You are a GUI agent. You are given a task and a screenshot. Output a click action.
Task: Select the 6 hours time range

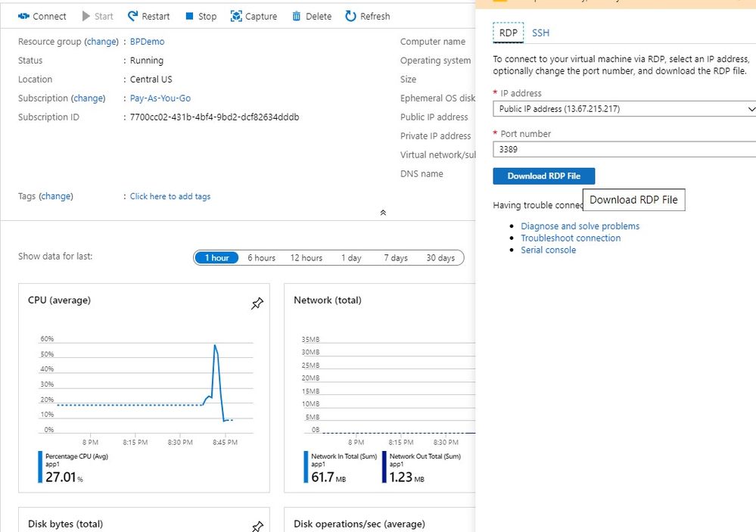[x=261, y=258]
